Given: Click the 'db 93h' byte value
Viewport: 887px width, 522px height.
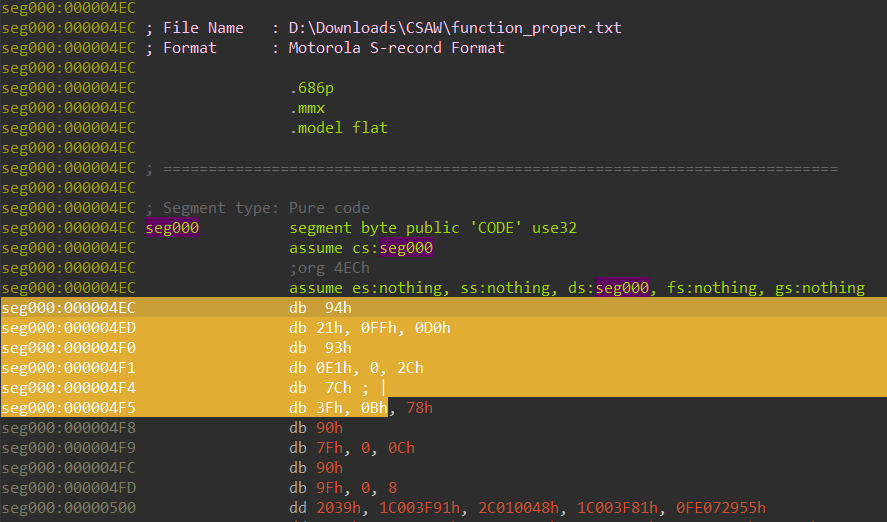Looking at the screenshot, I should coord(338,348).
